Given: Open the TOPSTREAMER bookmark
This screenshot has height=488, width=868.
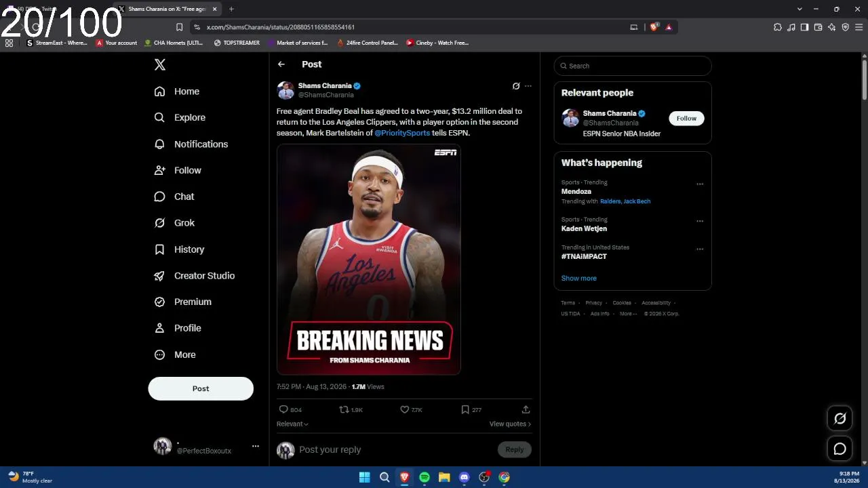Looking at the screenshot, I should (237, 43).
